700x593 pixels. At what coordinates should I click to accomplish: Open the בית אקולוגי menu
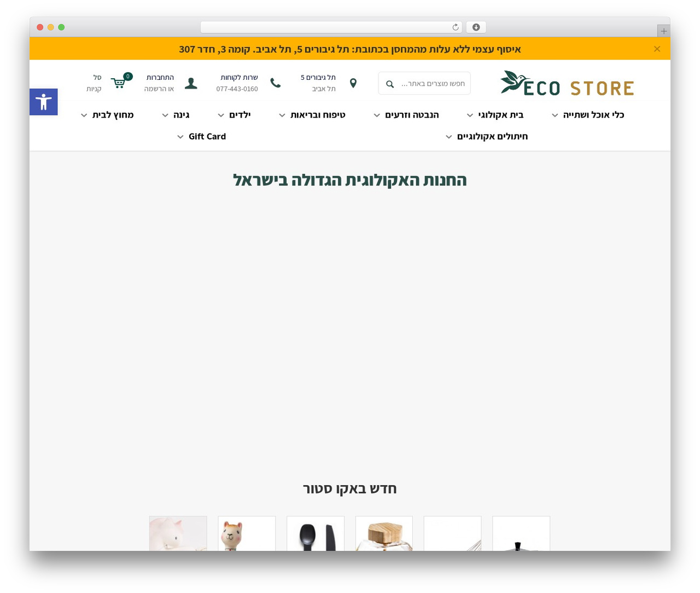[x=501, y=115]
